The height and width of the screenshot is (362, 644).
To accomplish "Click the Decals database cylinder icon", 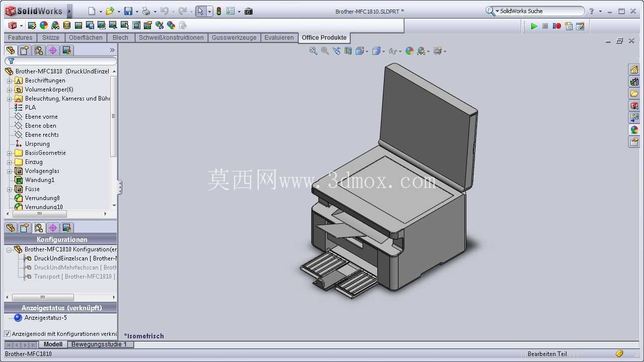I will pyautogui.click(x=67, y=25).
